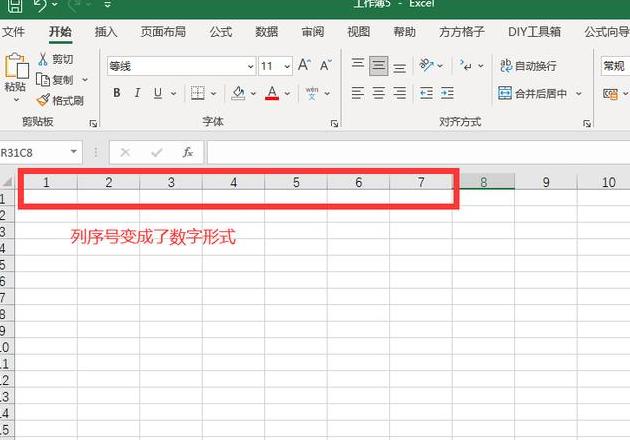Select column header 8
The height and width of the screenshot is (440, 630).
coord(483,182)
